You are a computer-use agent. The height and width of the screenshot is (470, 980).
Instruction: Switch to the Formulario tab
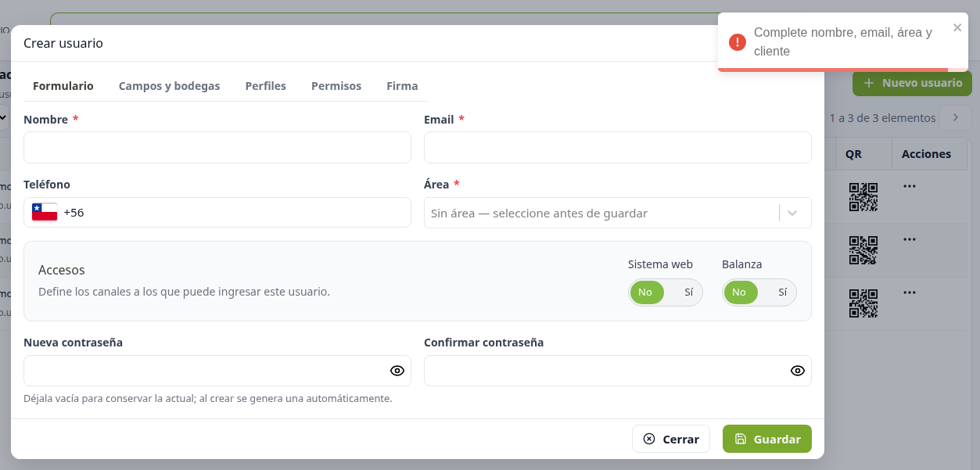(63, 86)
